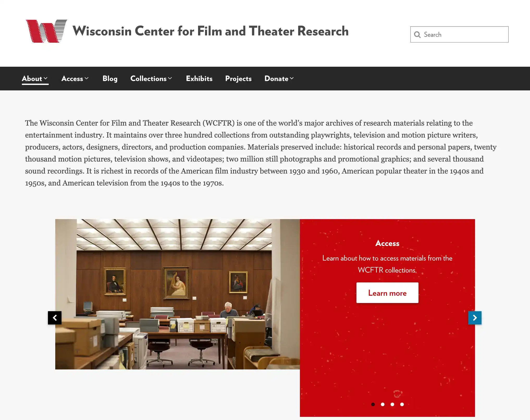Viewport: 530px width, 420px height.
Task: Select the Blog menu item
Action: click(110, 78)
